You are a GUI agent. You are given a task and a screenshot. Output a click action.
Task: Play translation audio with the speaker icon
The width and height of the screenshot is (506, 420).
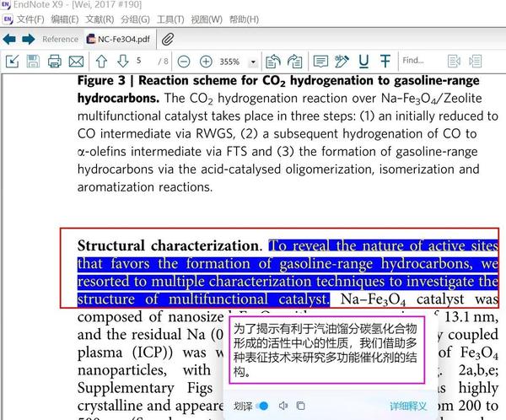click(283, 406)
